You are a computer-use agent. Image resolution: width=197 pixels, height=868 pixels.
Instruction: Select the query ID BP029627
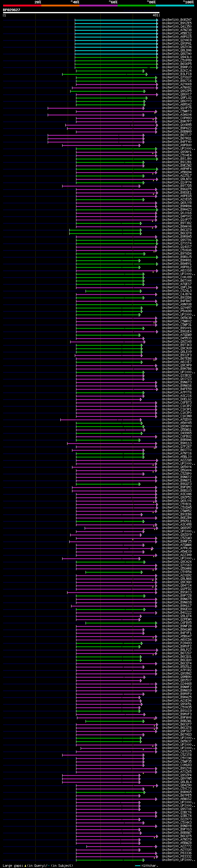click(11, 10)
